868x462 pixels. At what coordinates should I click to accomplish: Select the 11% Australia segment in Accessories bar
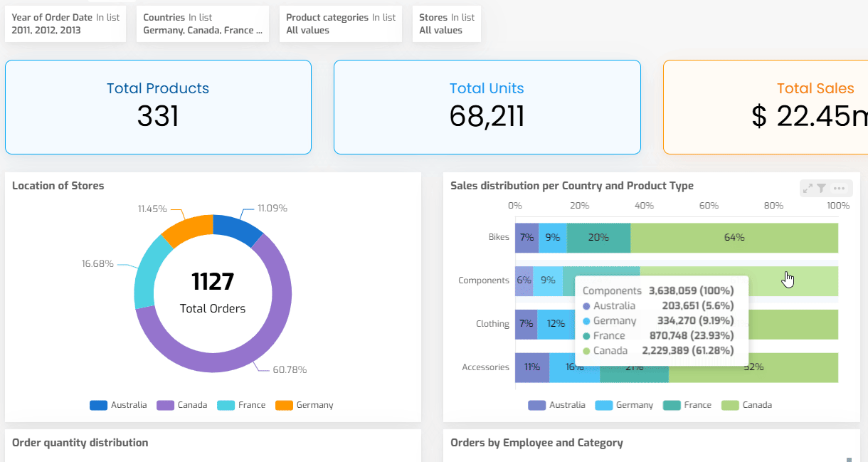click(x=531, y=367)
